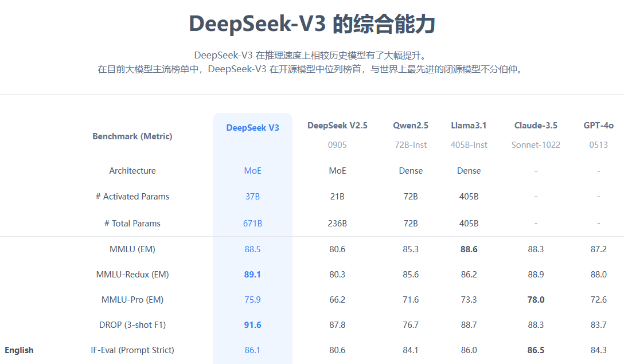Screen dimensions: 628x364
Task: Click the English category label
Action: point(19,350)
